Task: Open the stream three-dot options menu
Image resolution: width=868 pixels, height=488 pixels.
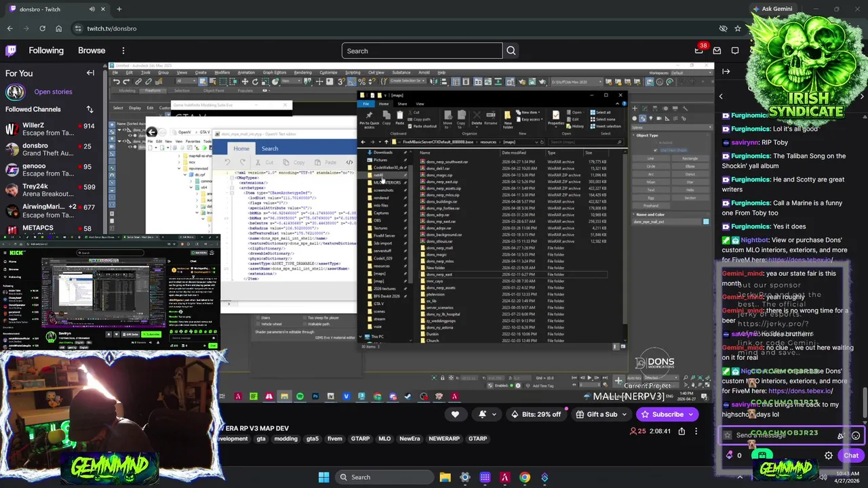Action: click(x=696, y=431)
